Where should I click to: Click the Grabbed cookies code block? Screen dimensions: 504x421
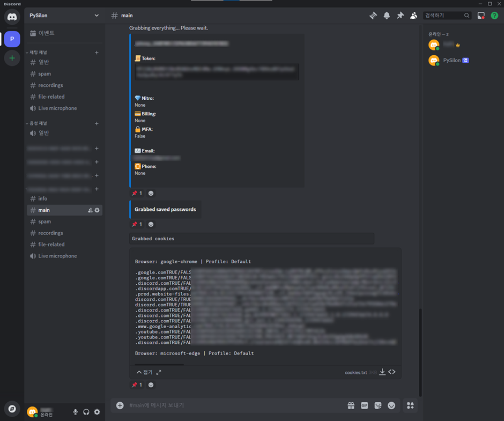click(251, 239)
